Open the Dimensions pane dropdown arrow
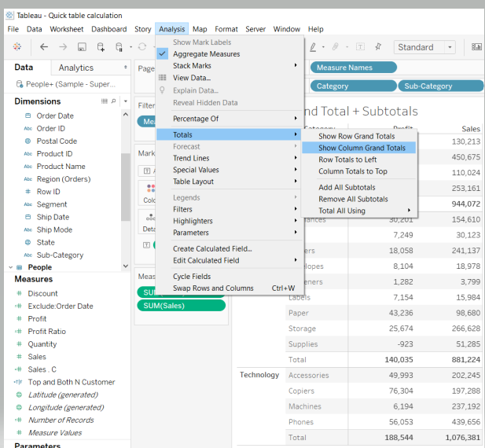Viewport: 485px width, 448px height. tap(124, 101)
